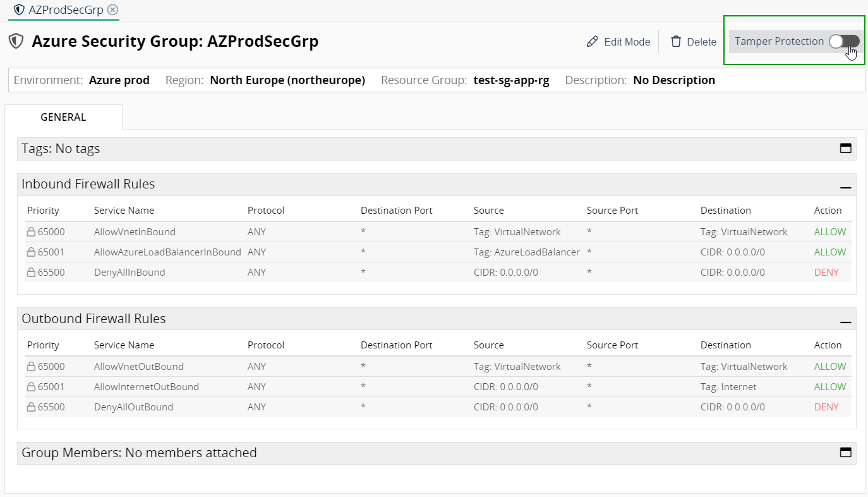Screen dimensions: 868x497
Task: Click the Inbound Source Port column header
Action: pyautogui.click(x=612, y=211)
